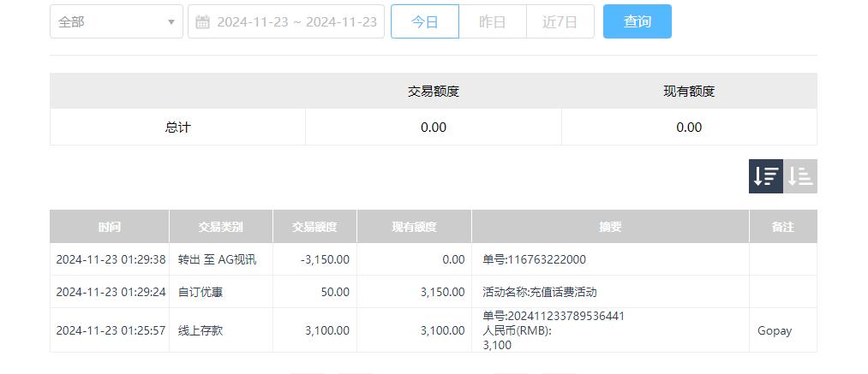
Task: Click the 交易额度 column header in transaction table
Action: point(314,227)
